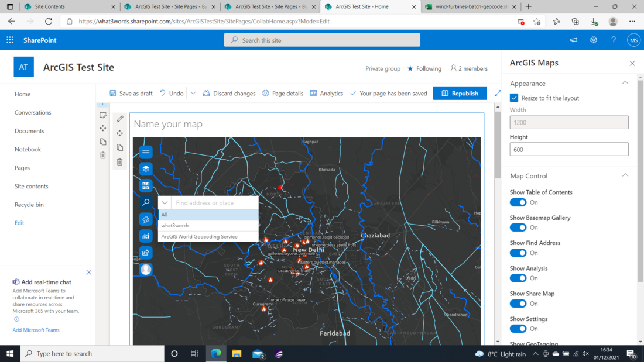The width and height of the screenshot is (644, 362).
Task: Open the Mail app on taskbar
Action: [258, 353]
